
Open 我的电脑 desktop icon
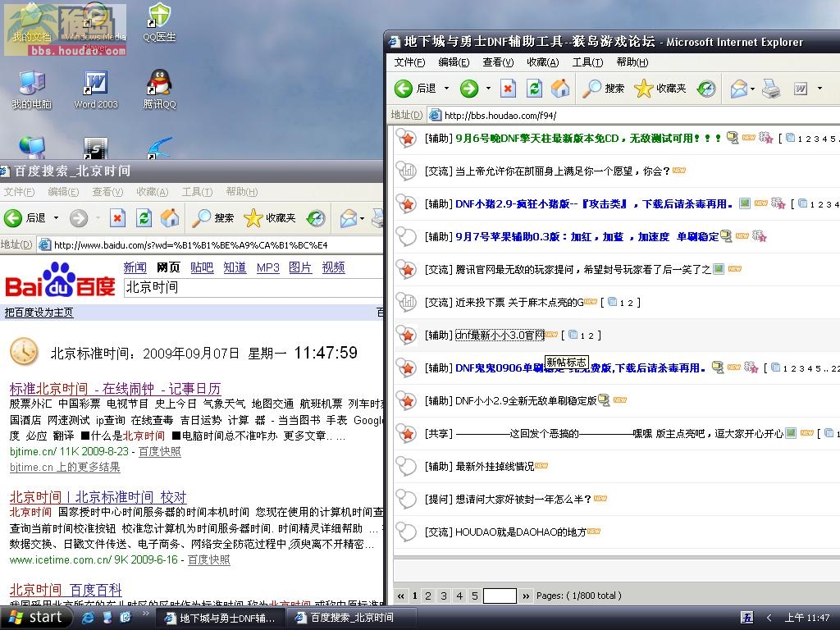(x=32, y=89)
